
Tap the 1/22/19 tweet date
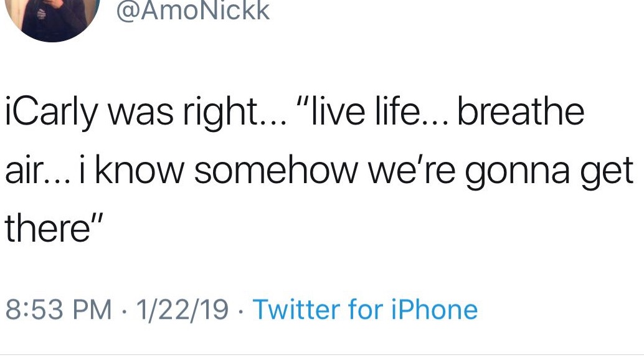click(x=178, y=310)
